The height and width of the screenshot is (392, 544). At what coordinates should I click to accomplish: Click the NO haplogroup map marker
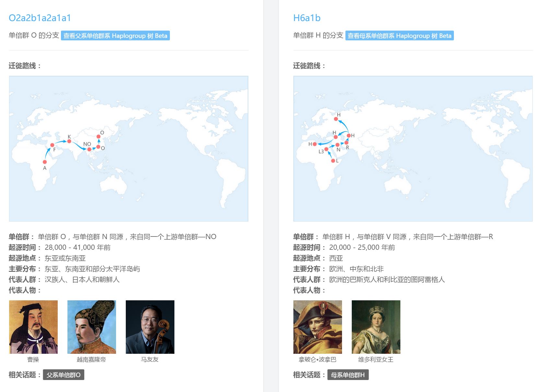(x=89, y=149)
